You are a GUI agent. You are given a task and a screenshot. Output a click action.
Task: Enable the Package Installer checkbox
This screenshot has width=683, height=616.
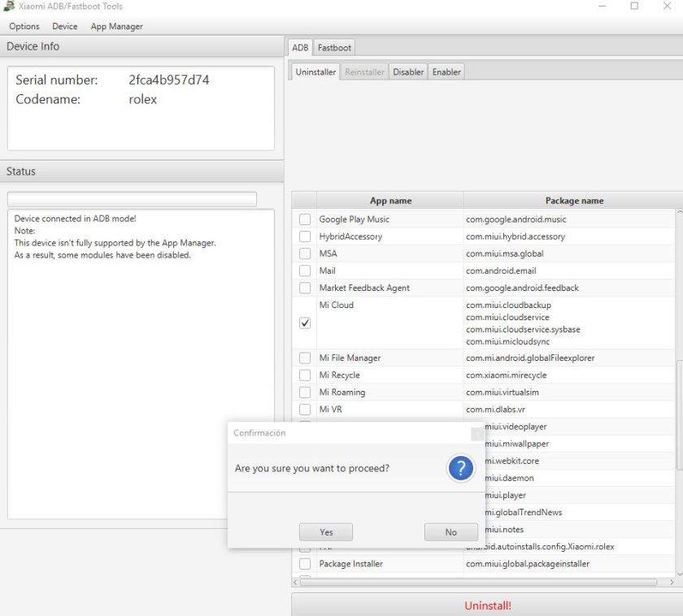click(x=305, y=564)
